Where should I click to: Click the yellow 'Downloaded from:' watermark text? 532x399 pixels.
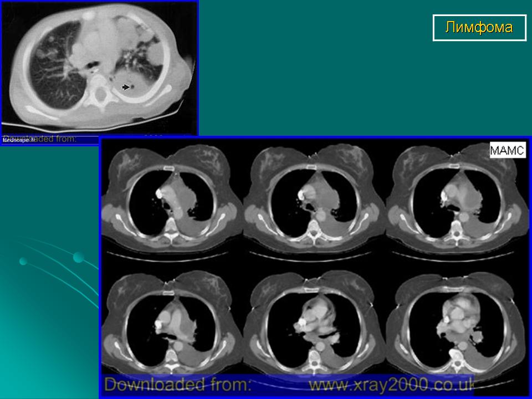(x=178, y=383)
